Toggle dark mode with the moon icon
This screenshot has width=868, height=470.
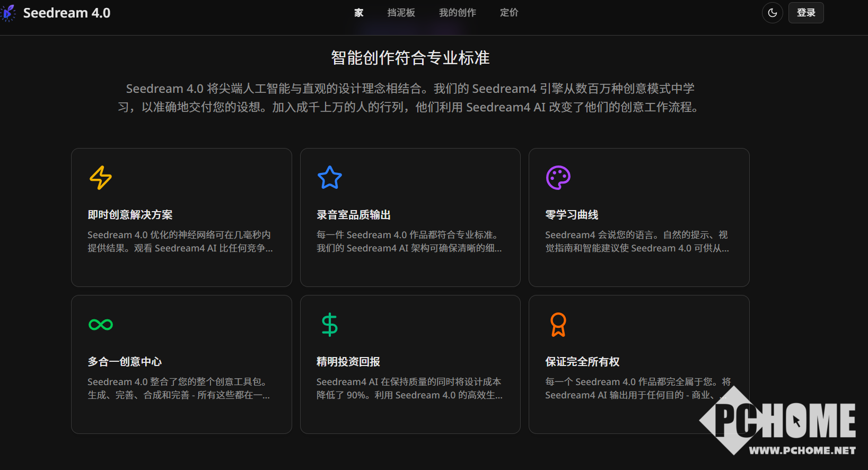click(x=772, y=13)
